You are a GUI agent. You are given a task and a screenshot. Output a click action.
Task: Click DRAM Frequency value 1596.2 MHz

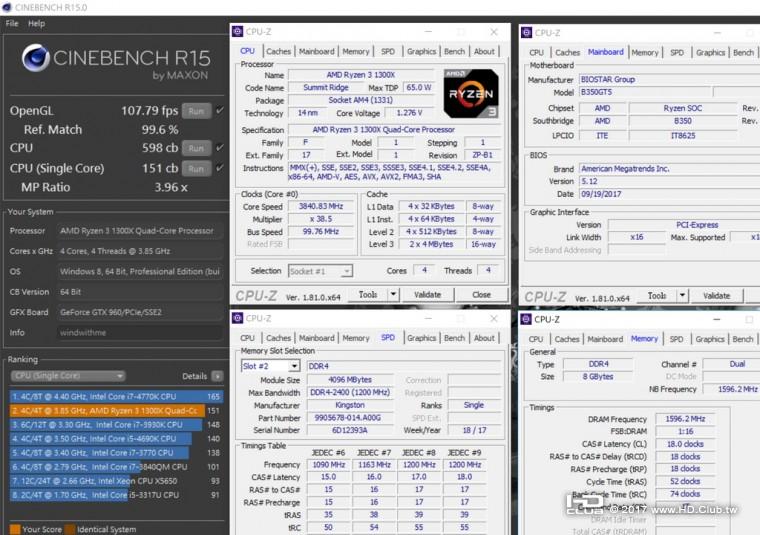(685, 419)
